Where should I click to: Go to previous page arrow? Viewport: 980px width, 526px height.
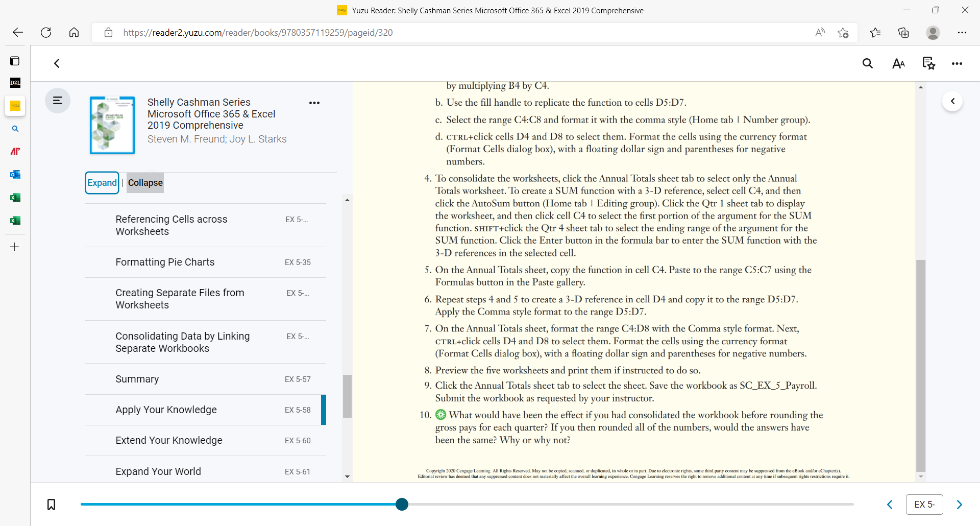[x=890, y=505]
